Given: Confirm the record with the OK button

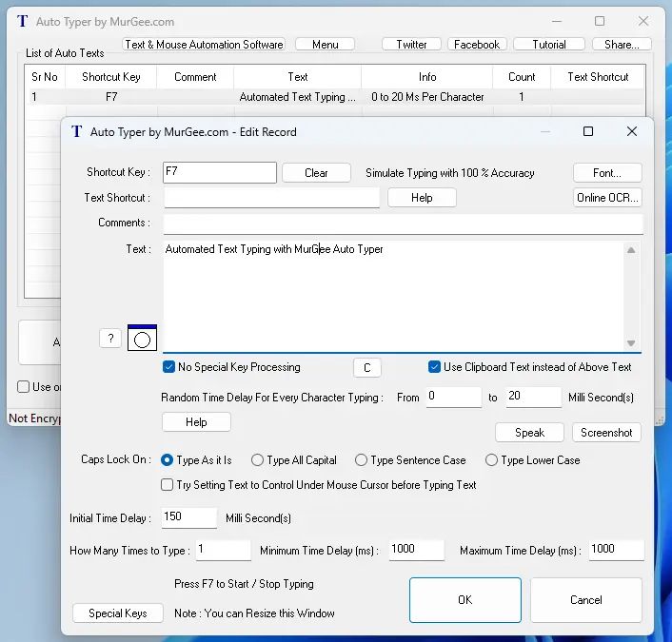Looking at the screenshot, I should click(465, 599).
